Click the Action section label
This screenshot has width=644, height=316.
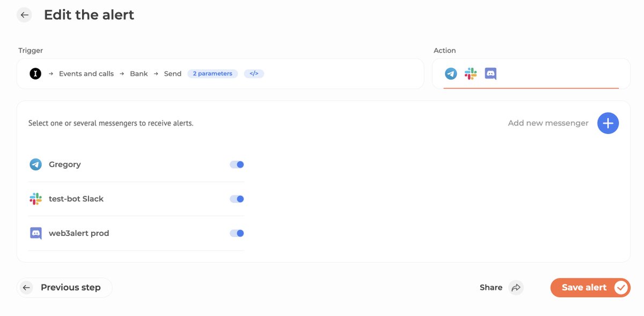pos(444,51)
